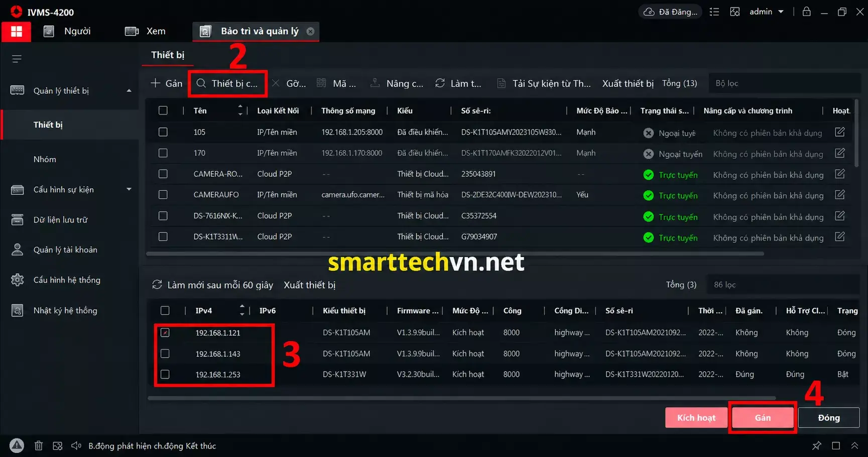This screenshot has height=457, width=868.
Task: Open the task list icon in title bar
Action: click(x=714, y=12)
